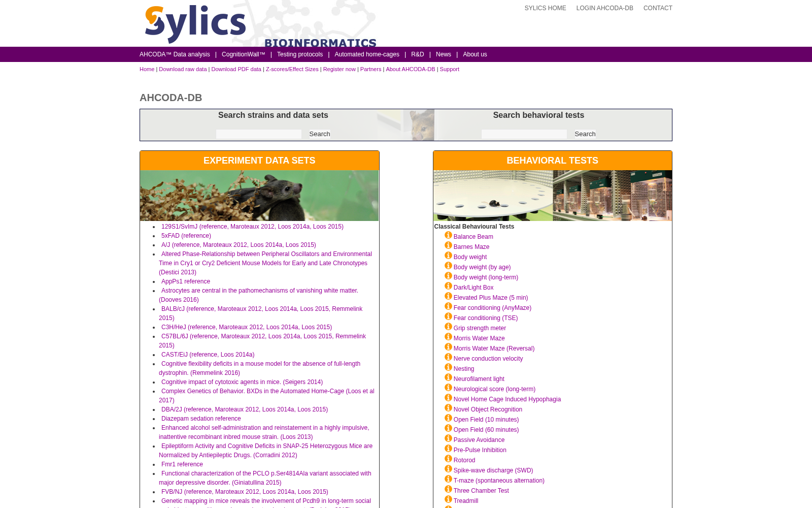Click Search button for behavioral tests

(585, 134)
